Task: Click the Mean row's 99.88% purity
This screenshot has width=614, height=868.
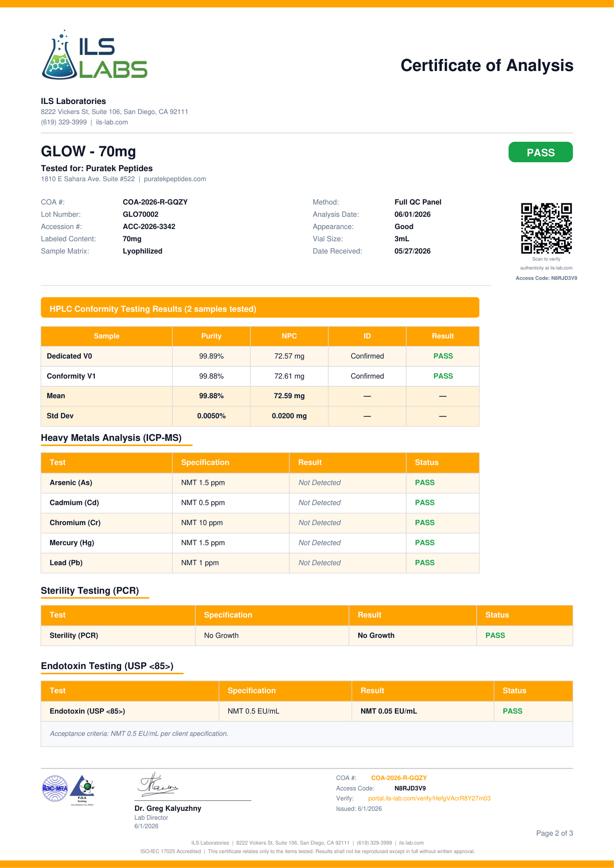Action: [211, 396]
